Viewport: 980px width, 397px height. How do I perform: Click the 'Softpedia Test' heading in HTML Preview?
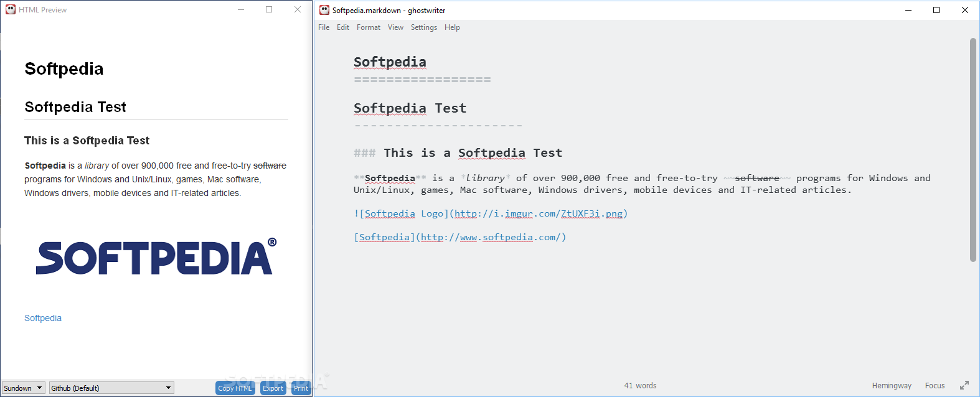coord(75,107)
